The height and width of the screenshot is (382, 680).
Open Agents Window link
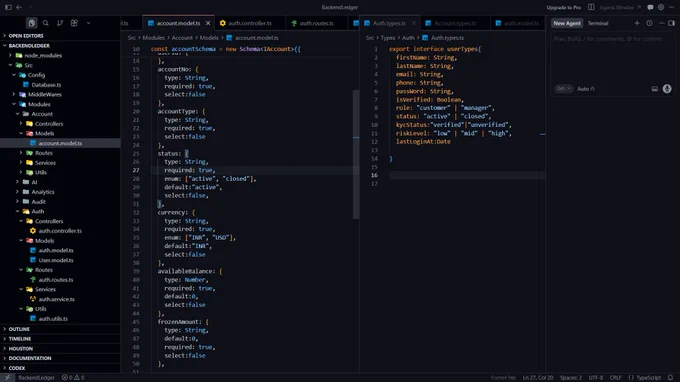point(620,7)
